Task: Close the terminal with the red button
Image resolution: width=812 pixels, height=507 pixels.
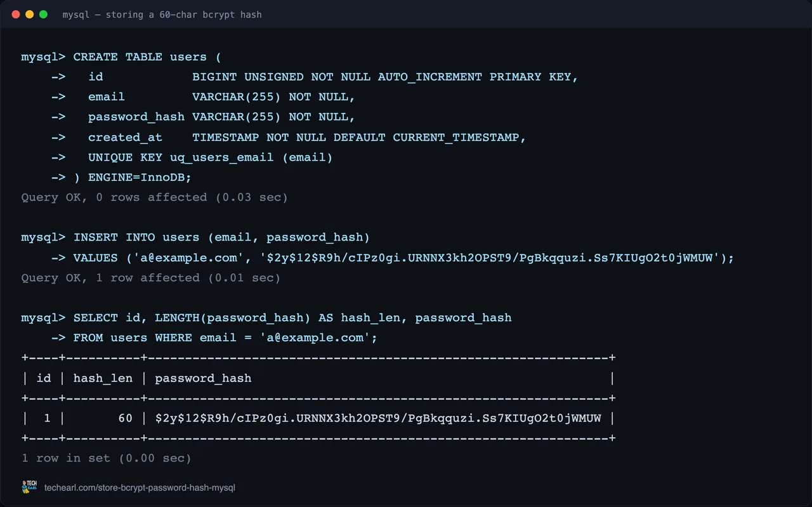Action: pos(16,14)
